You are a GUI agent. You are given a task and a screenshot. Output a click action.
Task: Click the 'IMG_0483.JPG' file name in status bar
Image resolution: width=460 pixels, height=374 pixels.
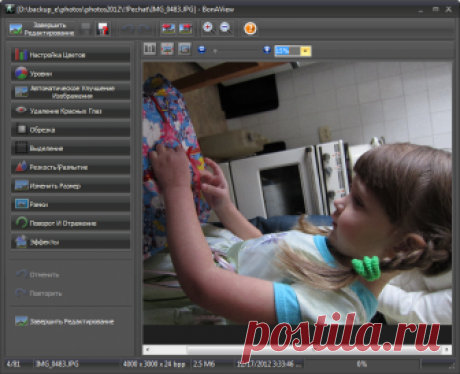[x=57, y=364]
